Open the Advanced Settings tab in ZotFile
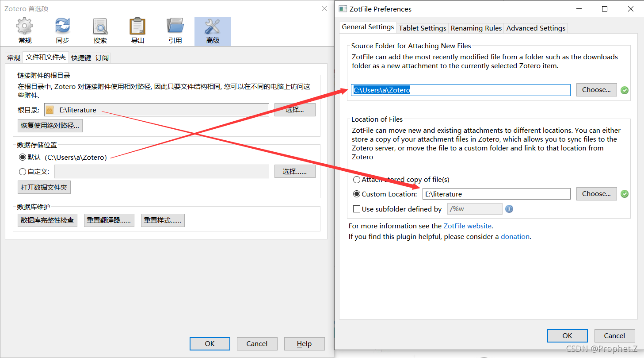644x358 pixels. tap(536, 28)
